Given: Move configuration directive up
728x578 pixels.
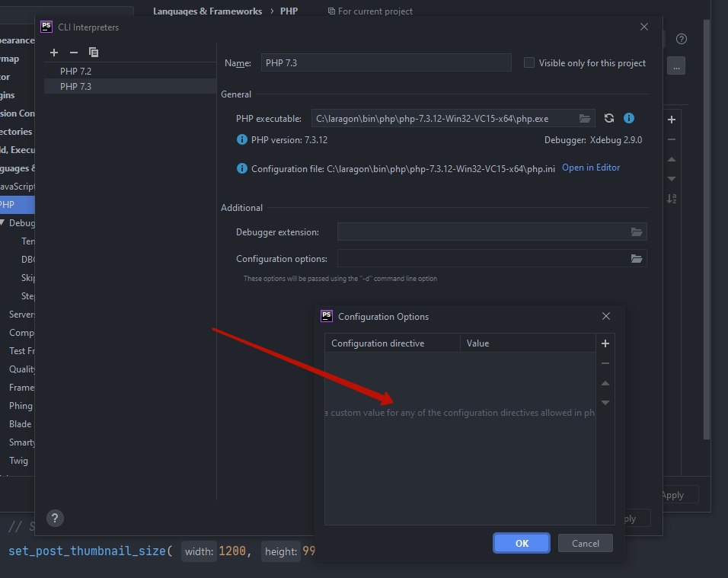Looking at the screenshot, I should 605,384.
